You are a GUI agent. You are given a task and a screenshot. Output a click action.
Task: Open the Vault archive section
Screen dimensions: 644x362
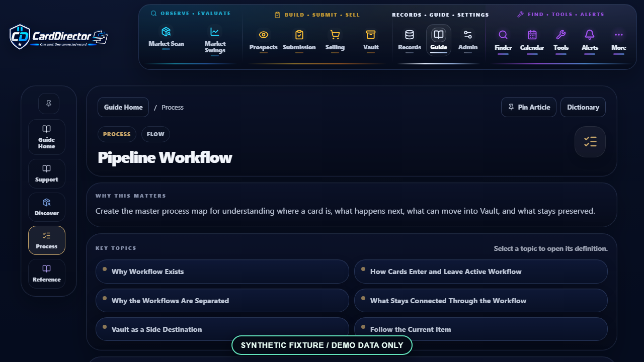click(371, 40)
